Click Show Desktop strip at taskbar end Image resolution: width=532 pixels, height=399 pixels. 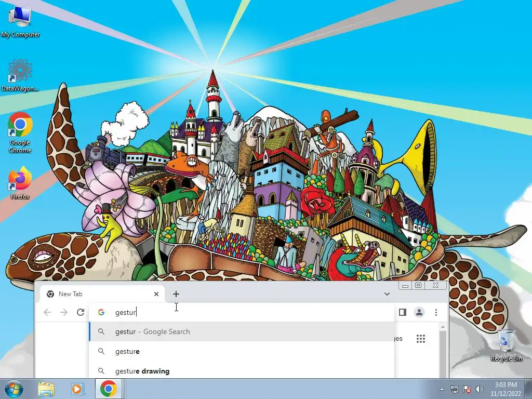pyautogui.click(x=528, y=389)
